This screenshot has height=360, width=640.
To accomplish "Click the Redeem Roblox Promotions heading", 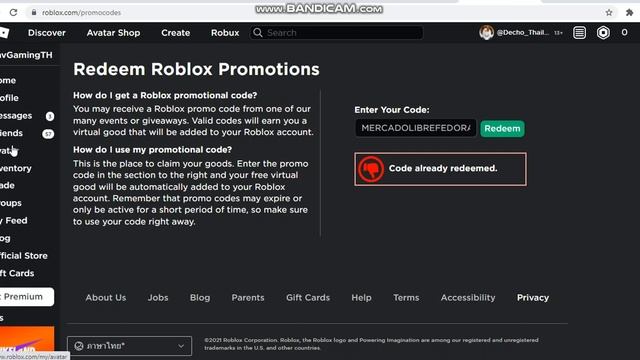I will (x=196, y=69).
